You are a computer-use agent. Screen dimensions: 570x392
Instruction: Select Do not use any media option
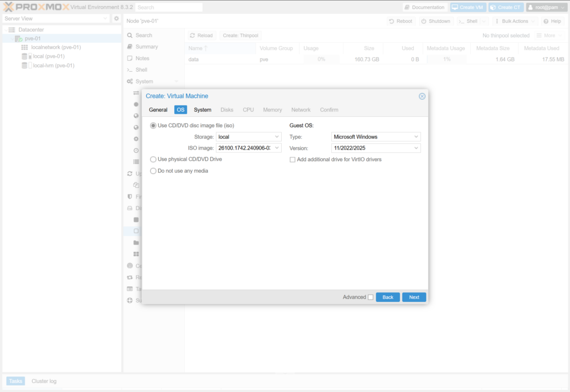[x=154, y=171]
